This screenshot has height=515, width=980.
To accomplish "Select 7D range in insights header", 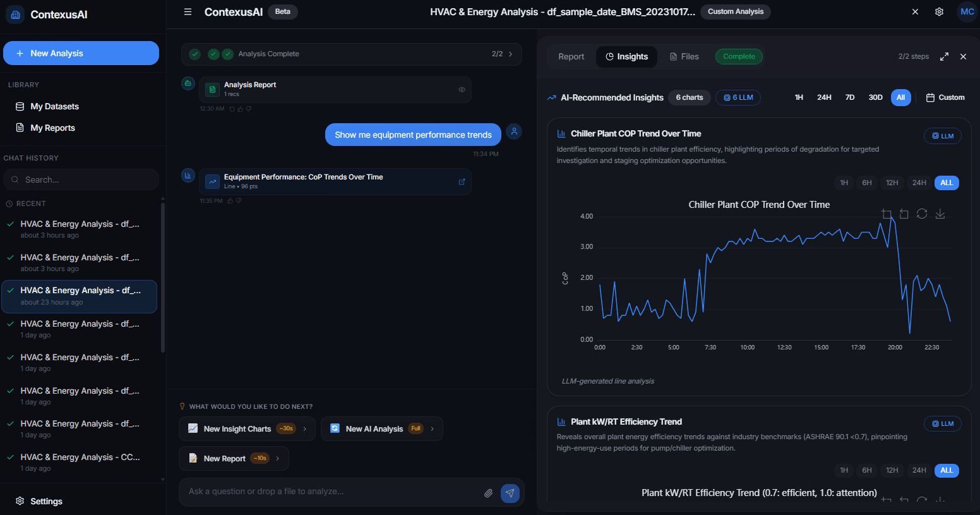I will pyautogui.click(x=850, y=97).
